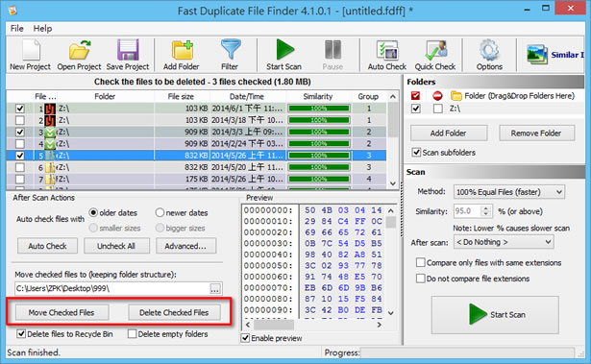
Task: Click the green file icon of row 3
Action: (50, 132)
